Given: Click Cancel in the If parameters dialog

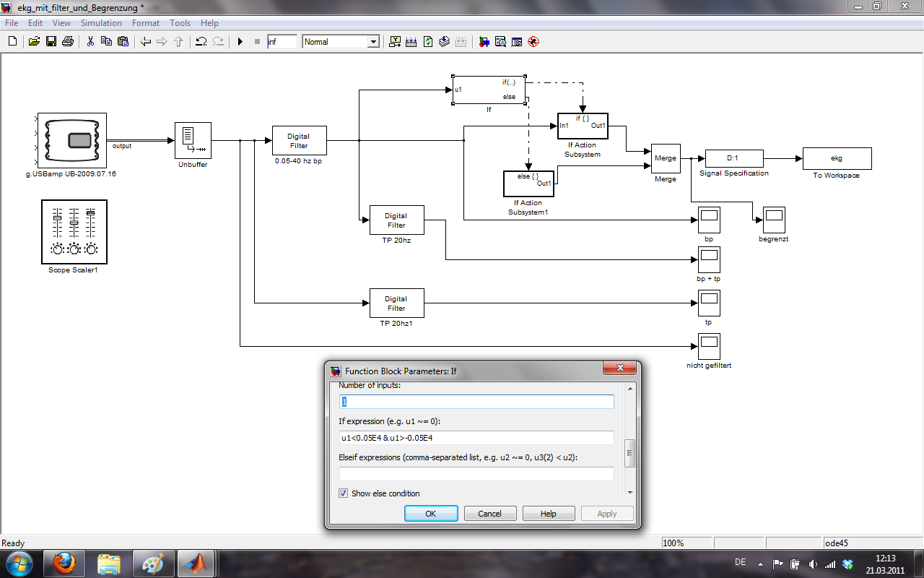Looking at the screenshot, I should click(x=489, y=514).
